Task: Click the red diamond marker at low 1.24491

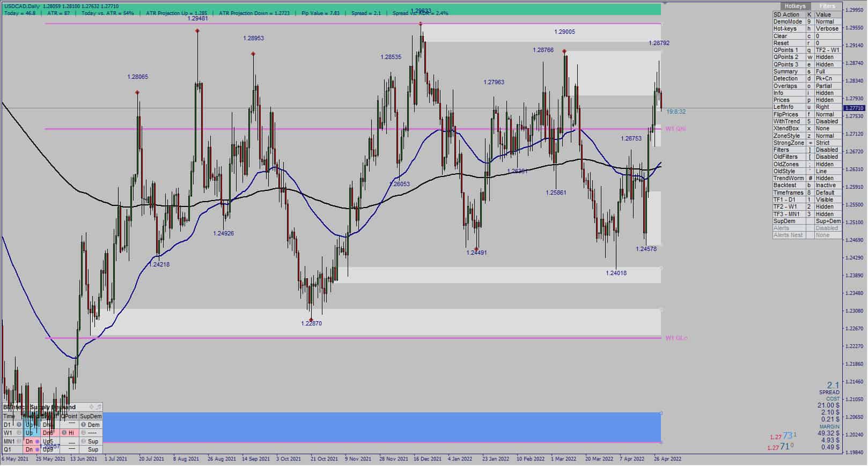Action: click(x=476, y=248)
